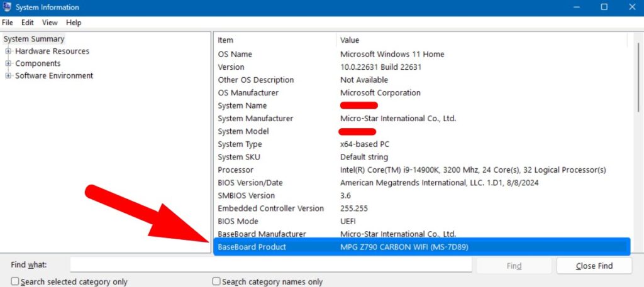This screenshot has height=287, width=644.
Task: Select the BaseBoard Product row
Action: tap(422, 247)
